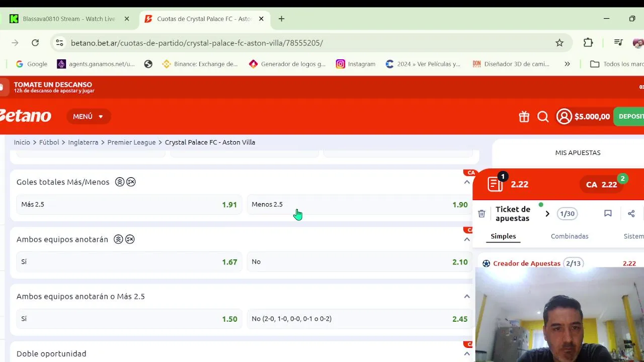Select No (2-0, 1-0, 0-0) at 2.45
This screenshot has height=362, width=644.
pos(360,319)
